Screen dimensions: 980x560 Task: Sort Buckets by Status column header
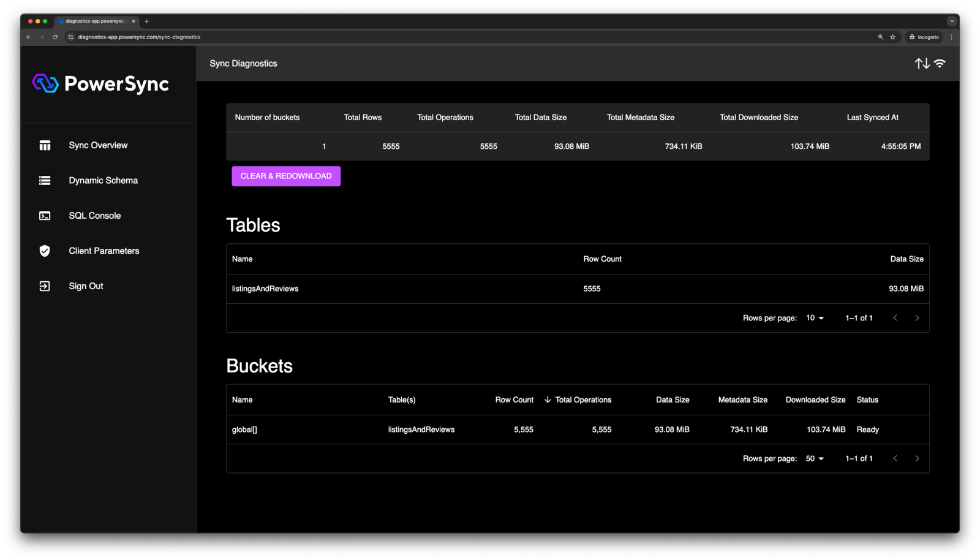coord(867,399)
